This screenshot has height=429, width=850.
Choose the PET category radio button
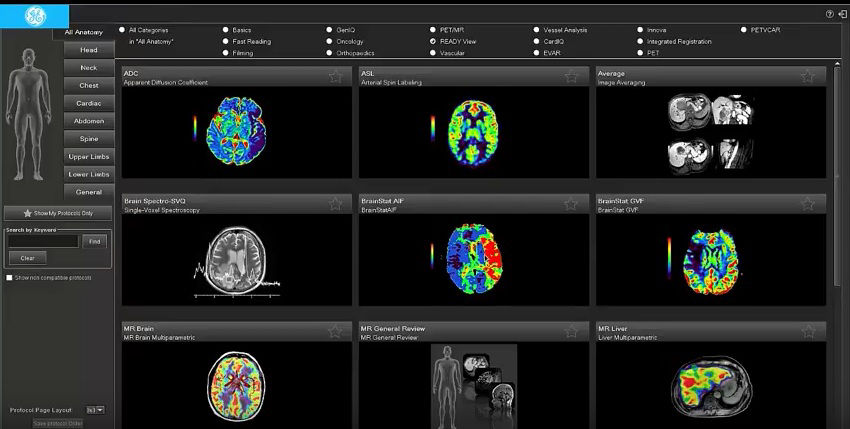tap(640, 53)
